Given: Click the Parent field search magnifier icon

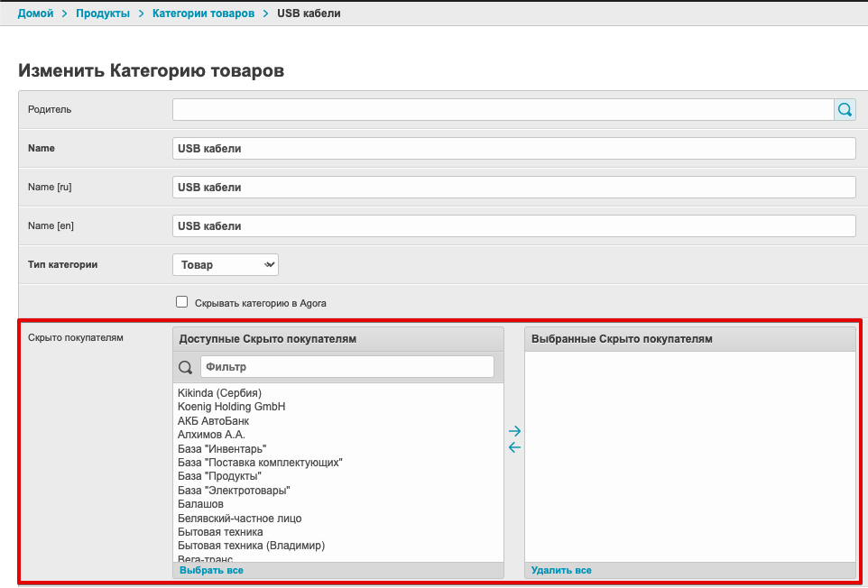Looking at the screenshot, I should point(845,109).
